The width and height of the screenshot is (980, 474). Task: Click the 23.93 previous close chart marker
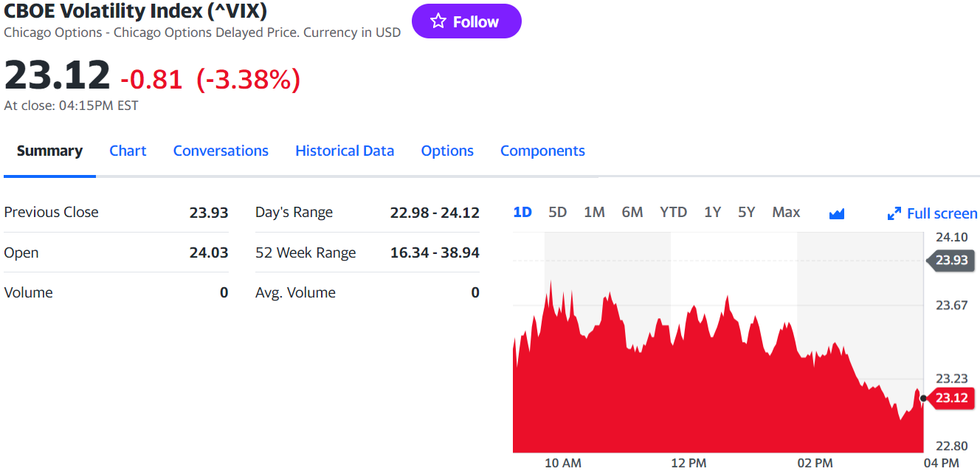coord(950,260)
